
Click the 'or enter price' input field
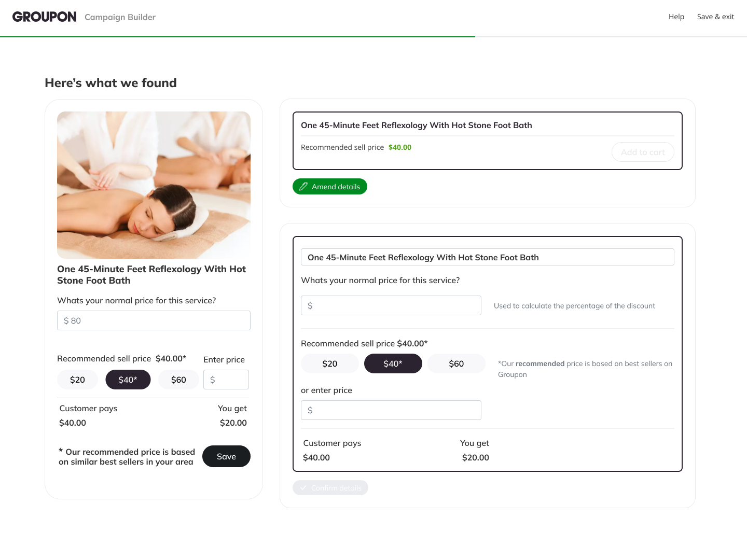click(391, 410)
